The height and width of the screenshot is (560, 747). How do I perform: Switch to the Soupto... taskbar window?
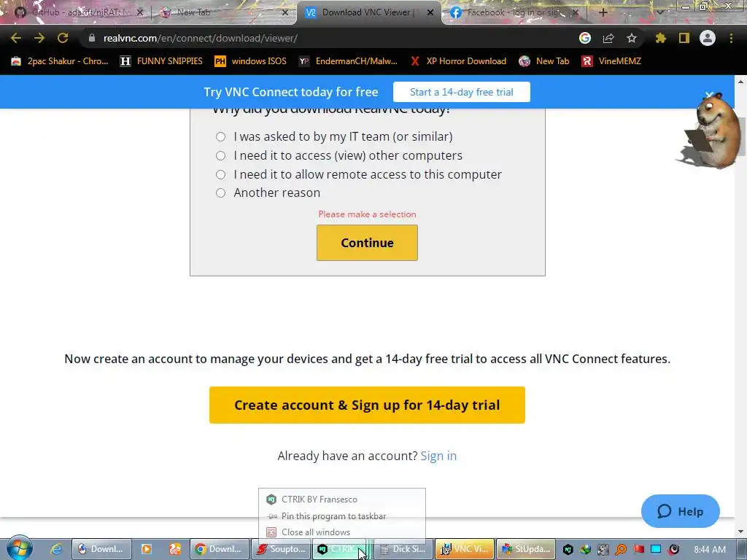tap(281, 549)
